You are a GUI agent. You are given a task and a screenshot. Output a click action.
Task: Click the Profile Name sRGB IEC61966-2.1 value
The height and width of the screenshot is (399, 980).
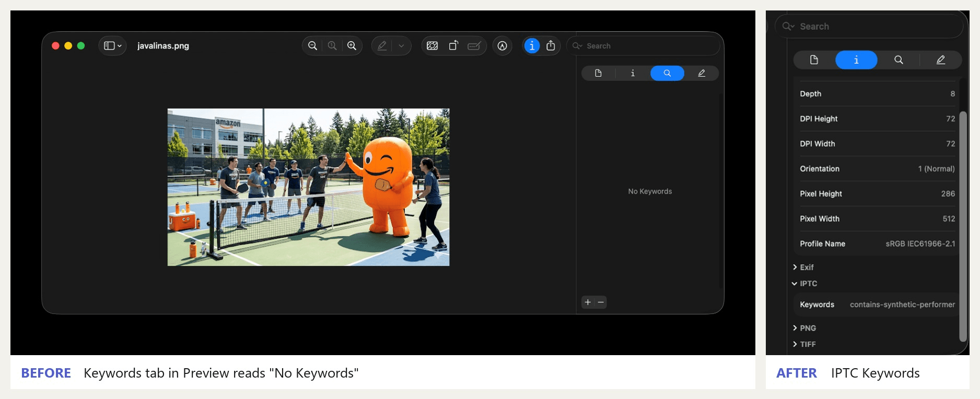click(x=920, y=244)
